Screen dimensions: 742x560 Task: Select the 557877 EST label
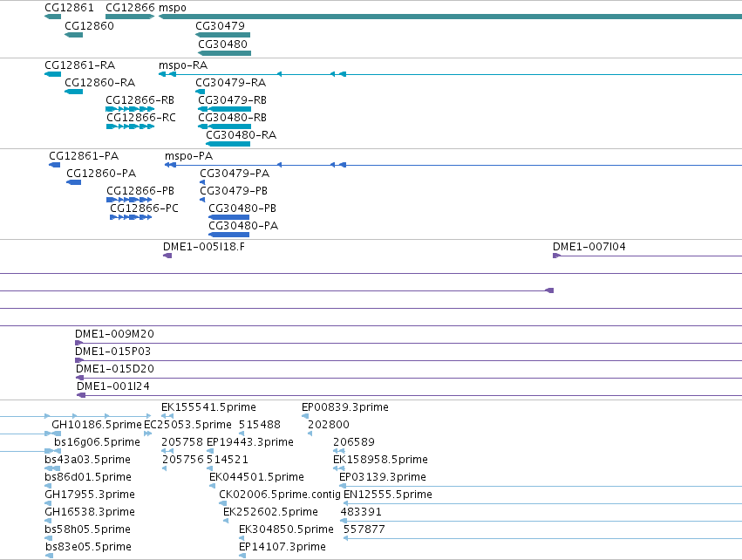pyautogui.click(x=364, y=529)
